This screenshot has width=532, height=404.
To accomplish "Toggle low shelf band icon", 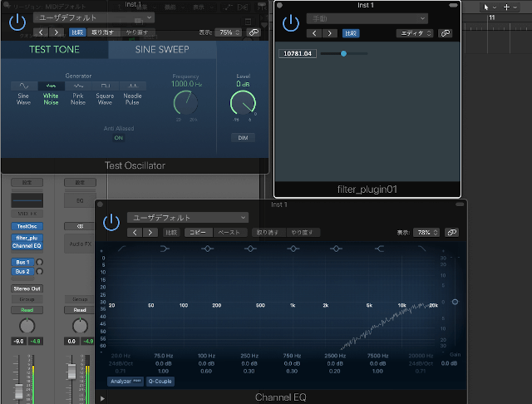I will coord(165,249).
